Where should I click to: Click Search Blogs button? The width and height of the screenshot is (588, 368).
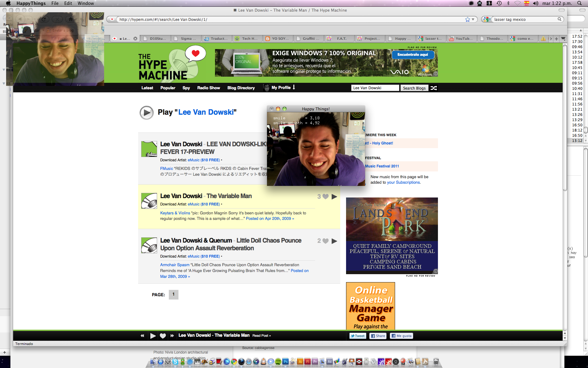click(x=414, y=88)
